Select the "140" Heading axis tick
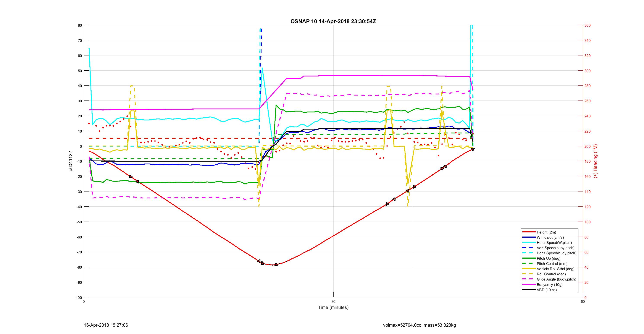This screenshot has width=644, height=334. click(x=588, y=192)
